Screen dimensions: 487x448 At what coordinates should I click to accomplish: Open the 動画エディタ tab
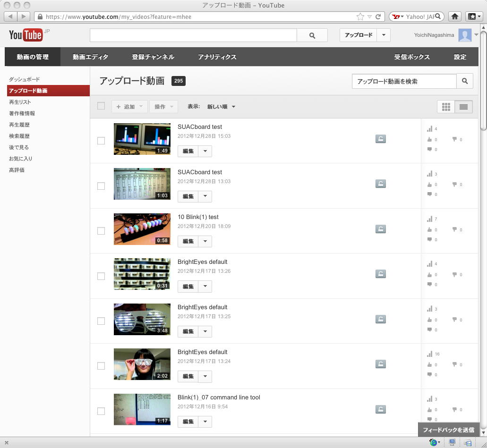point(90,57)
